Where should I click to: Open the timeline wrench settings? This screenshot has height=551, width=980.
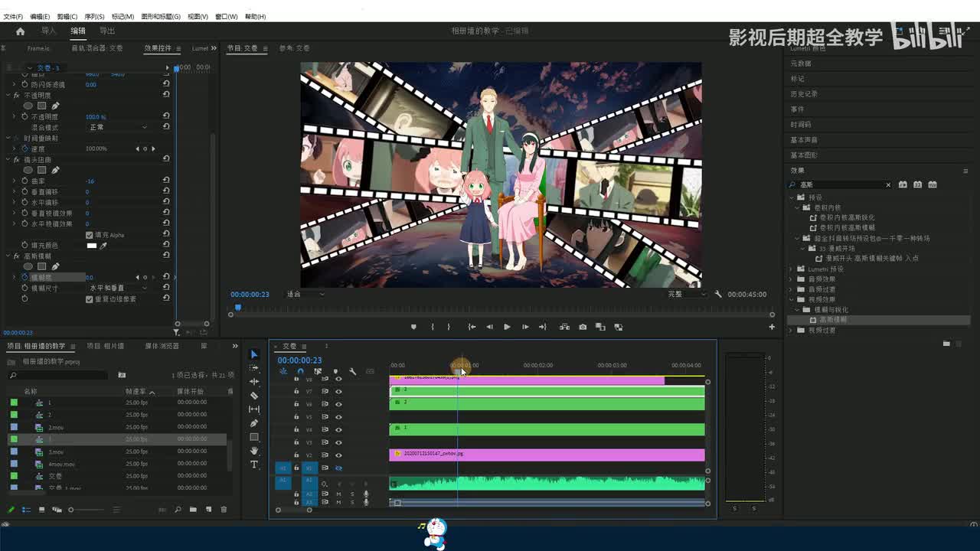coord(353,372)
